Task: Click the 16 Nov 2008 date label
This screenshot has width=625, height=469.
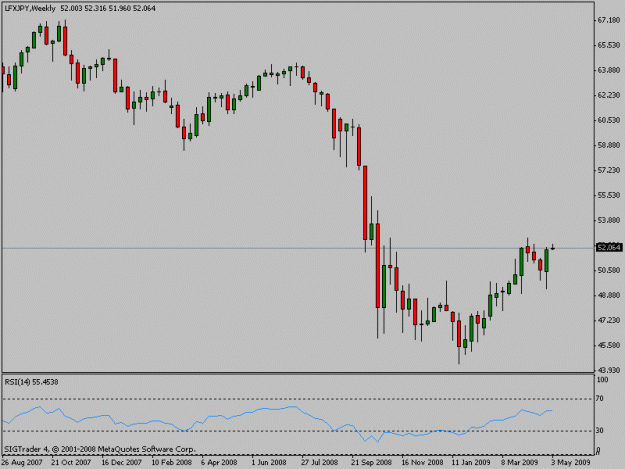Action: click(x=422, y=463)
